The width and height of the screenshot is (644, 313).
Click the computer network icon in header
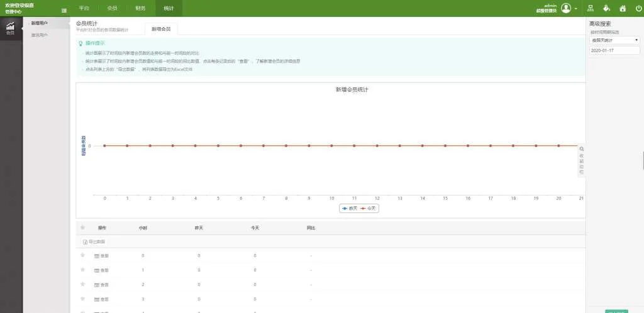[590, 8]
